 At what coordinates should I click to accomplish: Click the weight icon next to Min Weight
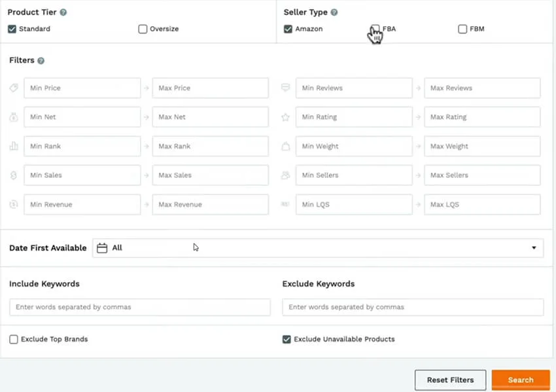285,146
